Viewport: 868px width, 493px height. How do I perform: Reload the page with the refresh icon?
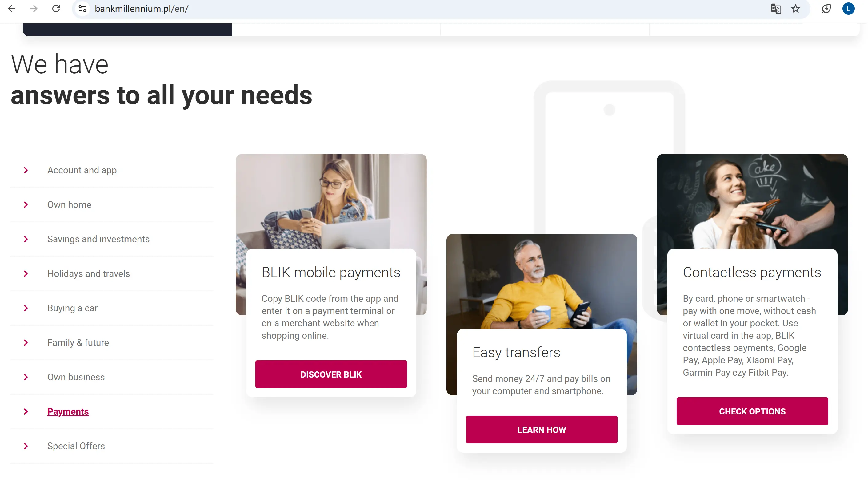point(56,9)
